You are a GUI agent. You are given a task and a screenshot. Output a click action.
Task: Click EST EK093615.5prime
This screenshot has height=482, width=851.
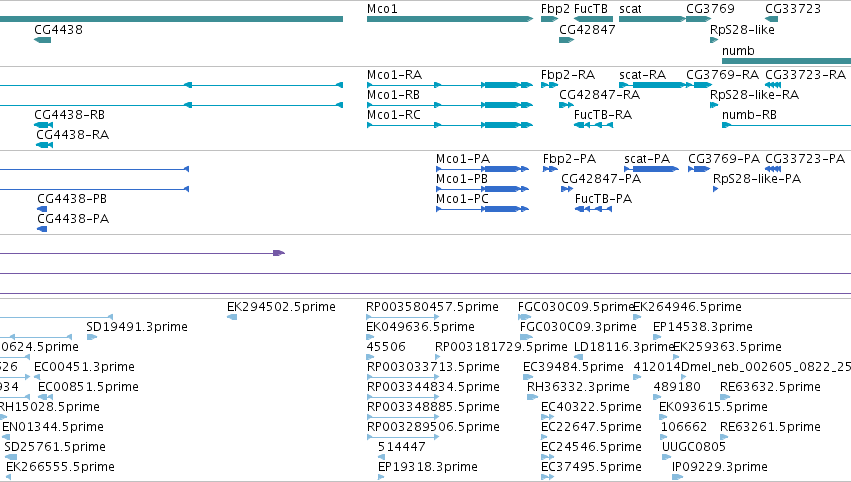pos(713,408)
